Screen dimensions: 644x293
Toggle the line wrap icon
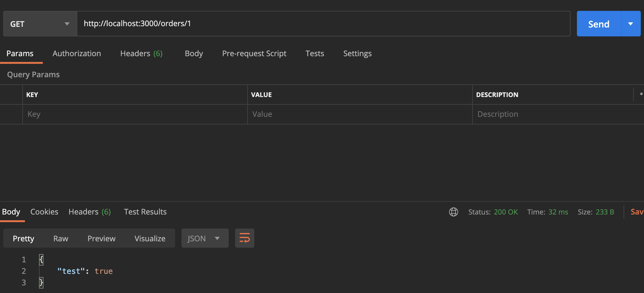(x=245, y=238)
